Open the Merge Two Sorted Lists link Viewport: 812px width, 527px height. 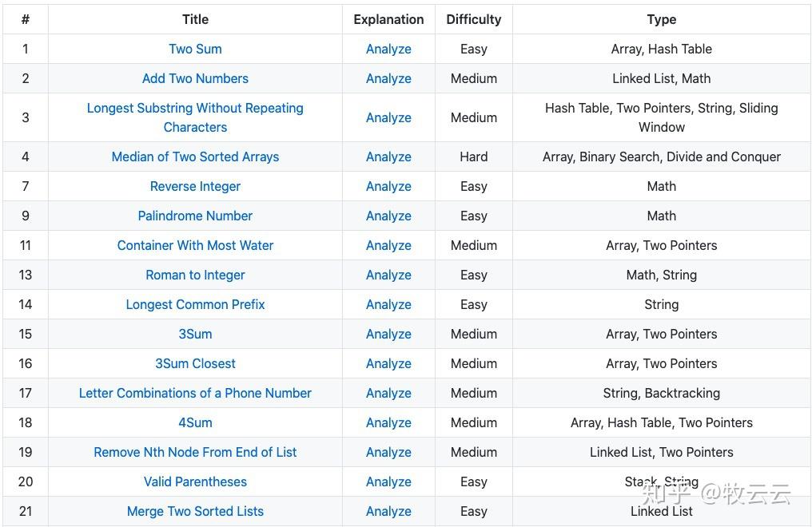[x=195, y=511]
